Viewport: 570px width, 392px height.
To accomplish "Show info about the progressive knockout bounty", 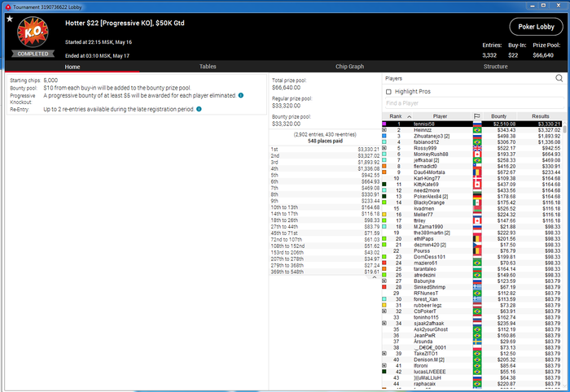I will click(x=241, y=95).
